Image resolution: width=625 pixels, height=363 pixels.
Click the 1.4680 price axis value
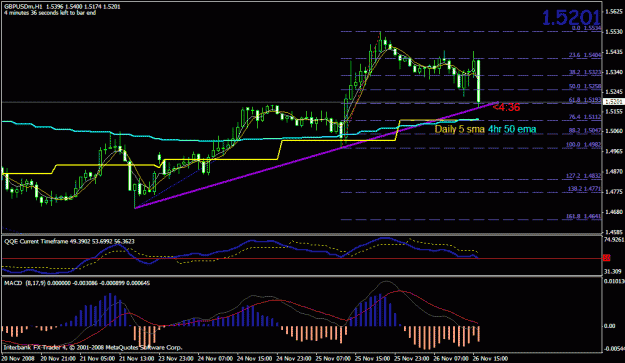click(614, 212)
